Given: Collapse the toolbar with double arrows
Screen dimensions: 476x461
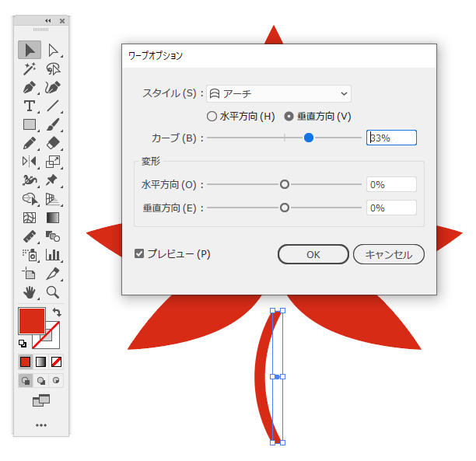Looking at the screenshot, I should pos(48,21).
